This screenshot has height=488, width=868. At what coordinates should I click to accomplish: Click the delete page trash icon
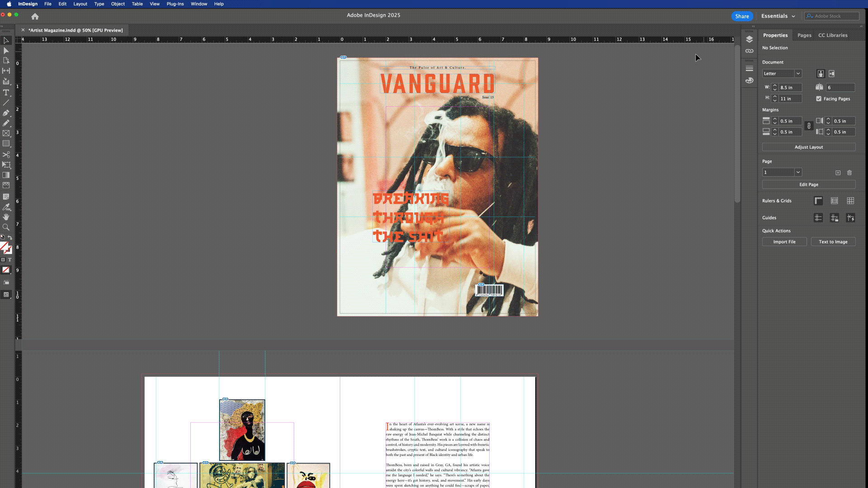(x=849, y=173)
